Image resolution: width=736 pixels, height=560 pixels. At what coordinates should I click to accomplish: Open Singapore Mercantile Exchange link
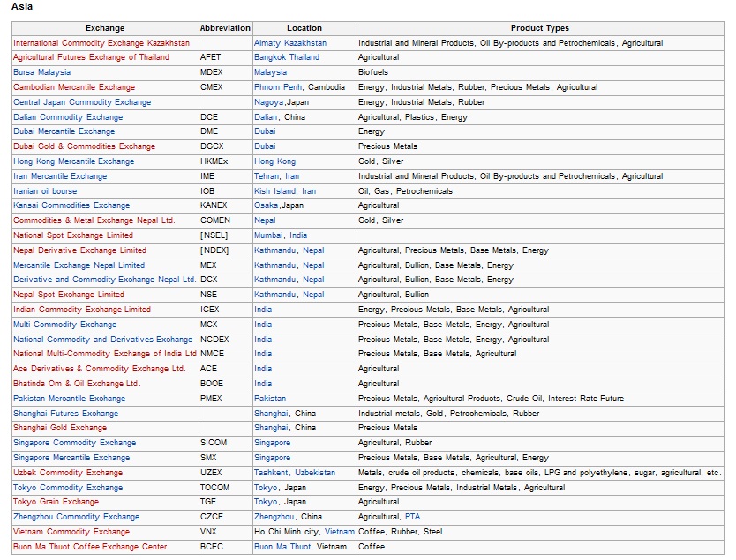pyautogui.click(x=71, y=458)
